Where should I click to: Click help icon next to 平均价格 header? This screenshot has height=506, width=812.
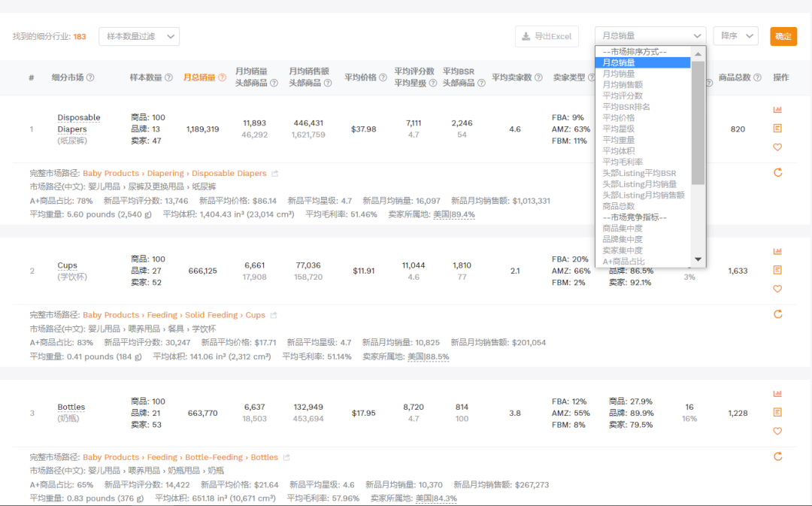(383, 77)
